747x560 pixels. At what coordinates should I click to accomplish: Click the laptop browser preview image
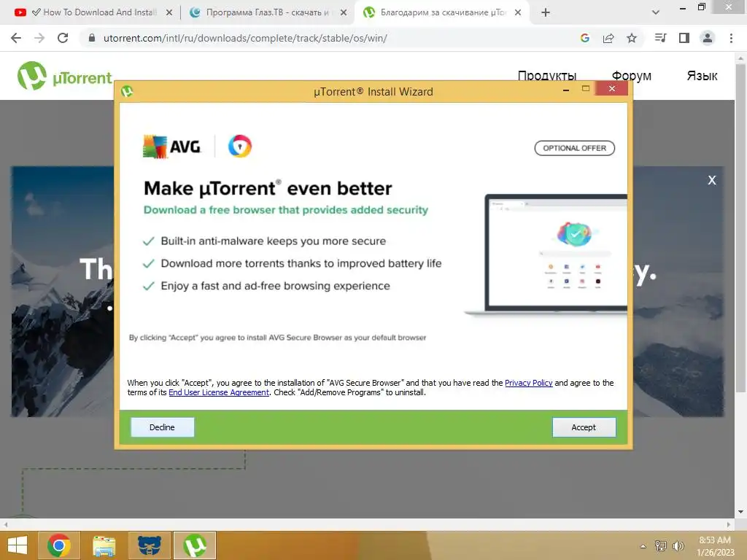tap(546, 254)
